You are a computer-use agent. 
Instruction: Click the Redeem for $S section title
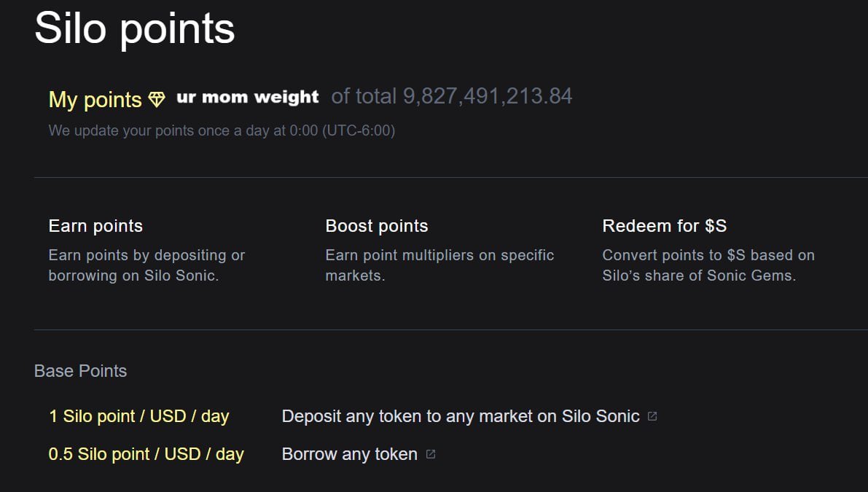[x=664, y=226]
